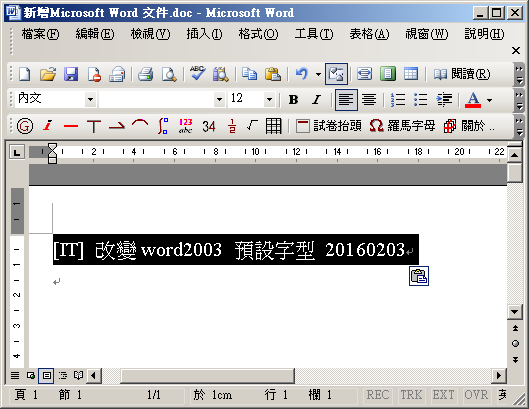Expand the custom symbols toolbar options chevron

click(519, 126)
